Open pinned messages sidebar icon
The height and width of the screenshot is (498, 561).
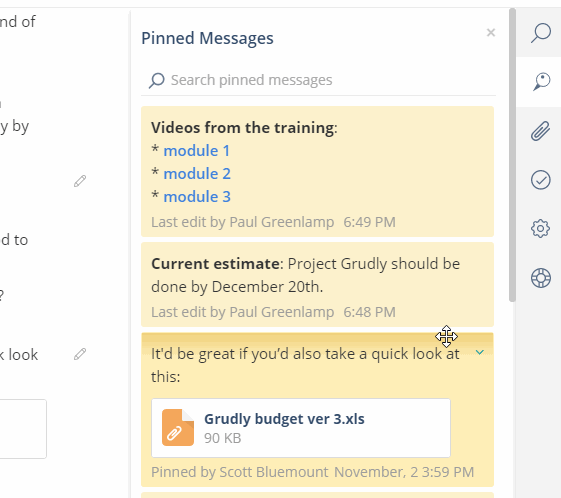[x=541, y=82]
